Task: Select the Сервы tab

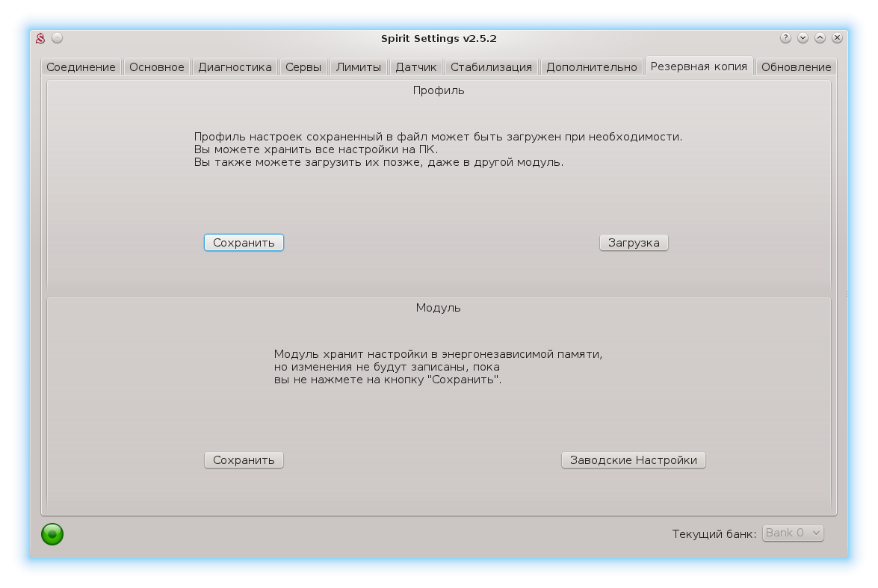Action: coord(303,67)
